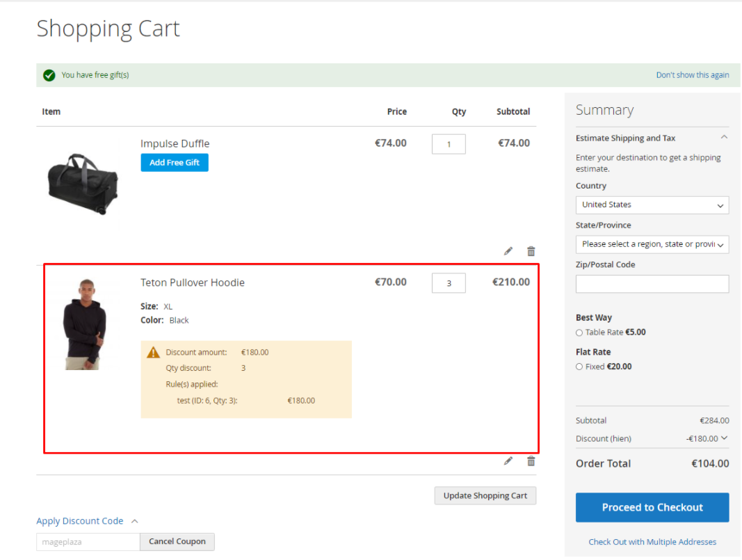Image resolution: width=742 pixels, height=560 pixels.
Task: Select the Table Rate €5.00 shipping option
Action: (579, 333)
